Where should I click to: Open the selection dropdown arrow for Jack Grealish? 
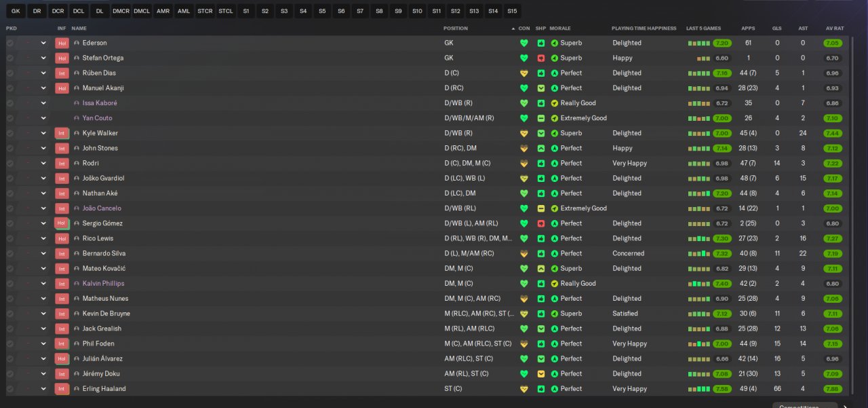pos(43,329)
